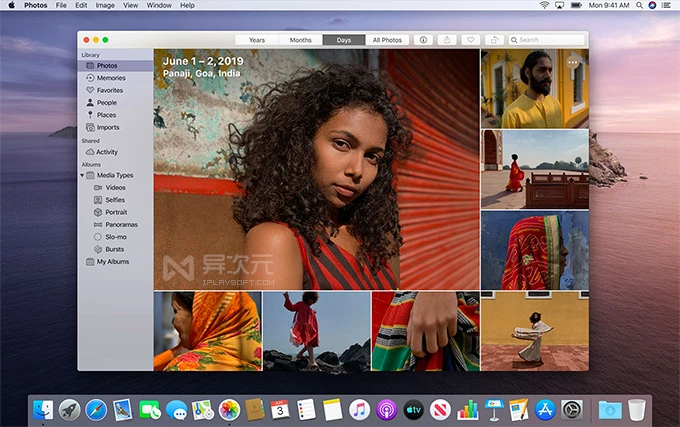This screenshot has height=427, width=680.
Task: Open Podcasts from the dock
Action: 386,410
